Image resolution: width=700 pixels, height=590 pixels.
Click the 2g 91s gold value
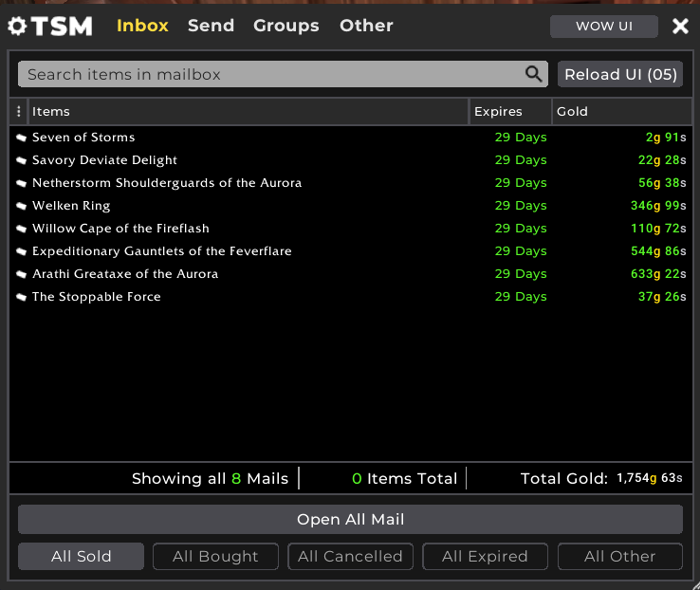click(666, 138)
